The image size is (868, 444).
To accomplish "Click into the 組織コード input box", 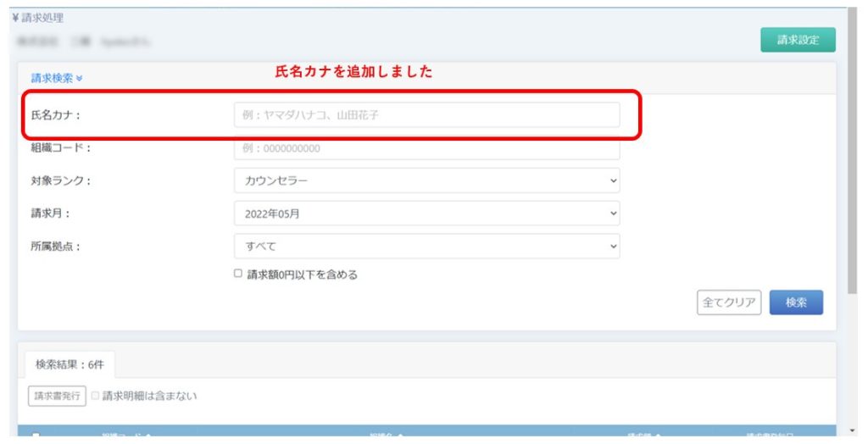I will click(x=426, y=149).
